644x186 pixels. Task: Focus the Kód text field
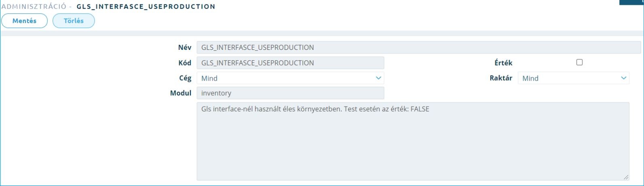[x=290, y=63]
